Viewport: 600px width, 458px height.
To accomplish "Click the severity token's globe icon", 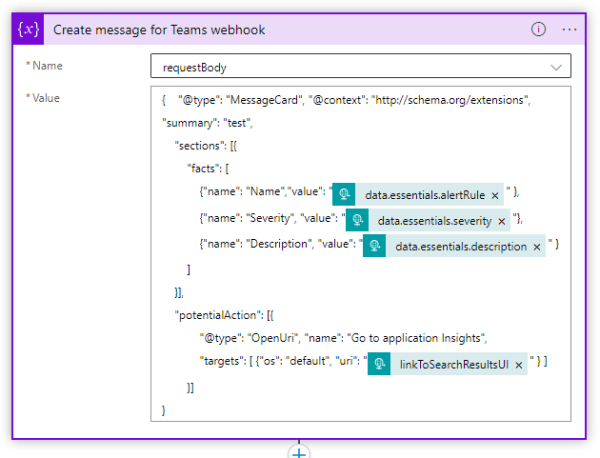I will 357,220.
